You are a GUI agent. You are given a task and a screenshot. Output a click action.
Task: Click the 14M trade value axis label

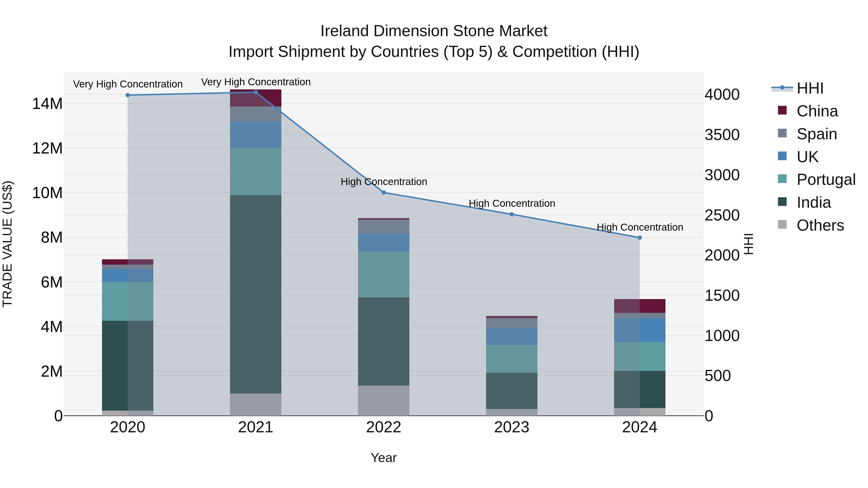click(x=47, y=104)
